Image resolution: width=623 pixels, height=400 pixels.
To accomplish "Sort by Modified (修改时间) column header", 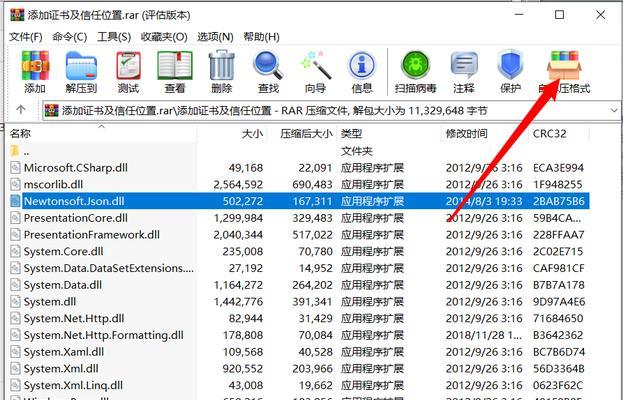I will (x=485, y=133).
